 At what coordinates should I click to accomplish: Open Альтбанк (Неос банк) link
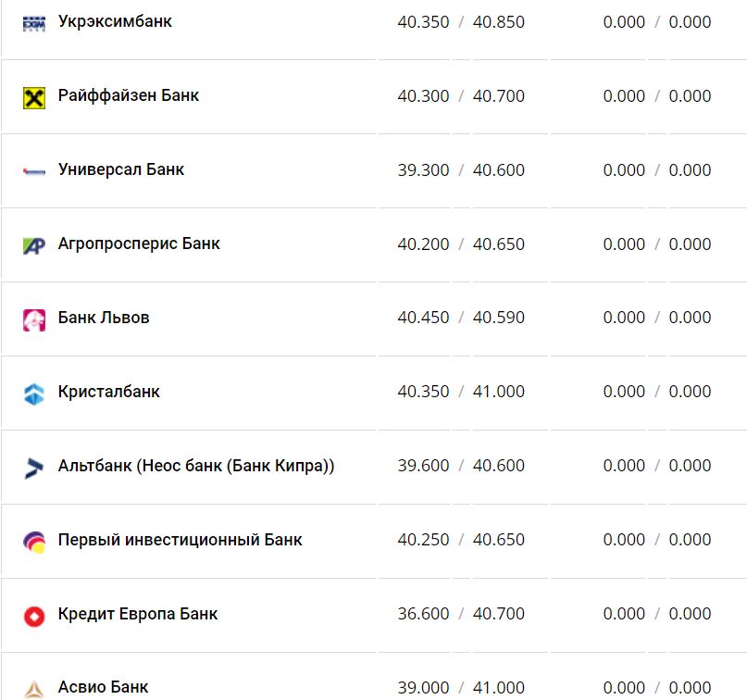click(x=195, y=466)
